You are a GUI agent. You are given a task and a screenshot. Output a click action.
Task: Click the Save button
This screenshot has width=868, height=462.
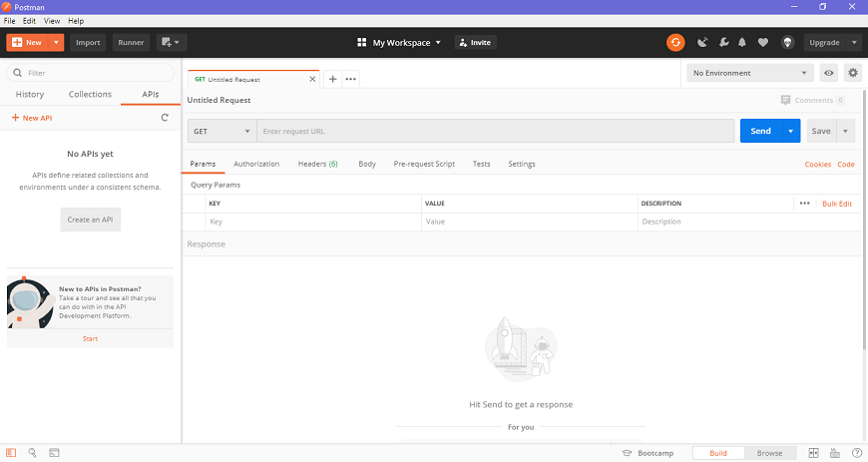[821, 132]
